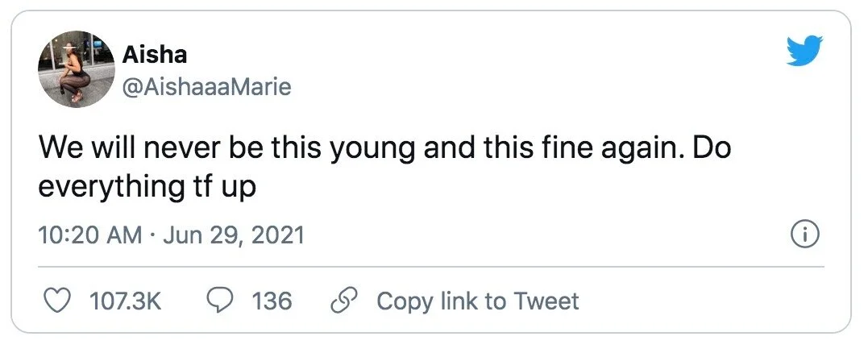Like the tweet with the heart icon
The width and height of the screenshot is (868, 353).
(x=56, y=301)
